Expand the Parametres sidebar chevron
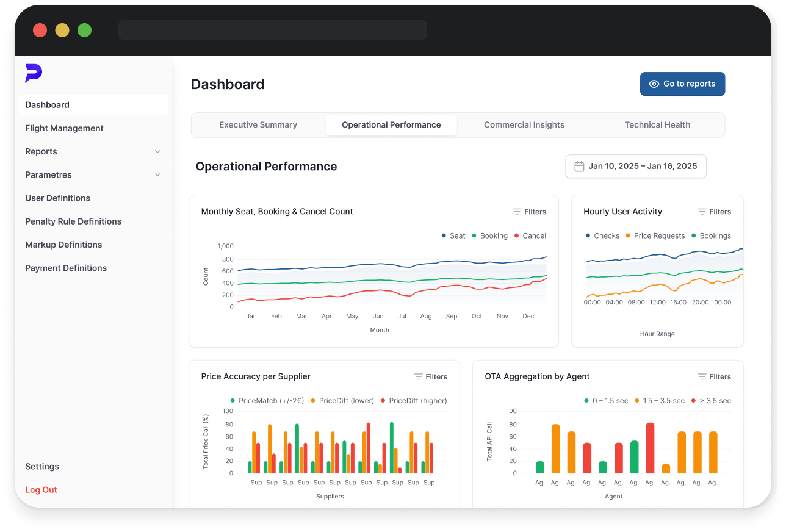 157,175
